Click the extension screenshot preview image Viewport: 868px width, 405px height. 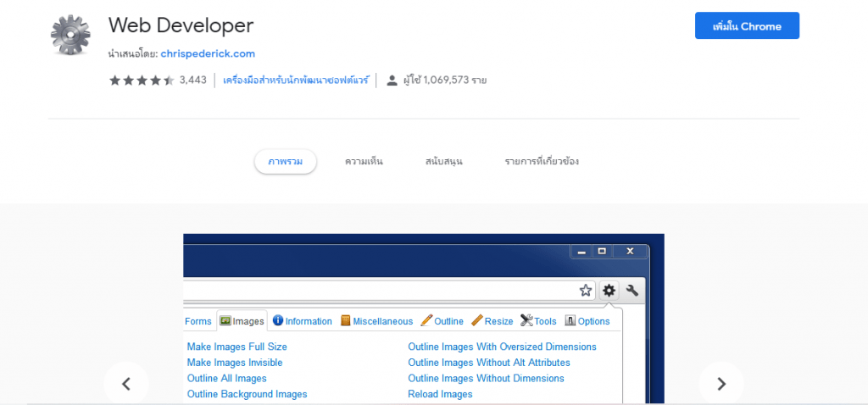tap(424, 319)
